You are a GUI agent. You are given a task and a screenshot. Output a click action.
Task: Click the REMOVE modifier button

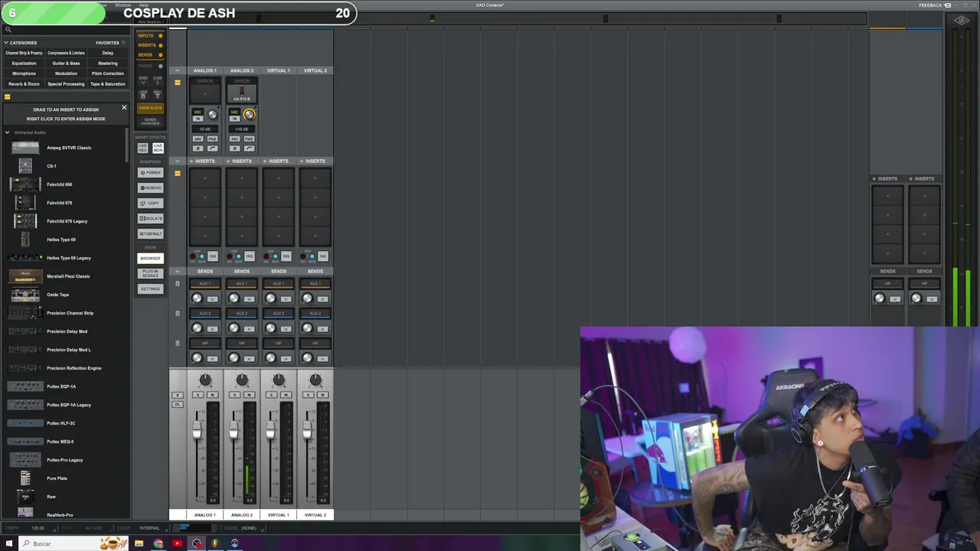150,187
